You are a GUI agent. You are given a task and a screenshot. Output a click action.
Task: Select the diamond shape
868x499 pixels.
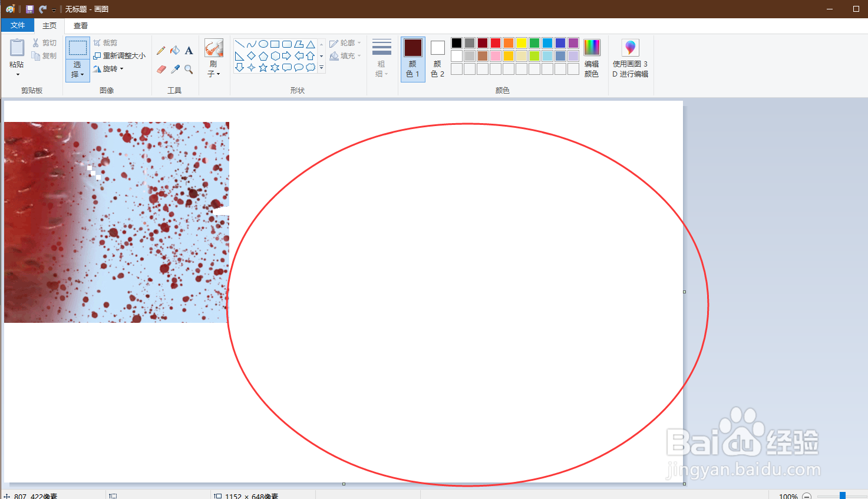click(251, 56)
